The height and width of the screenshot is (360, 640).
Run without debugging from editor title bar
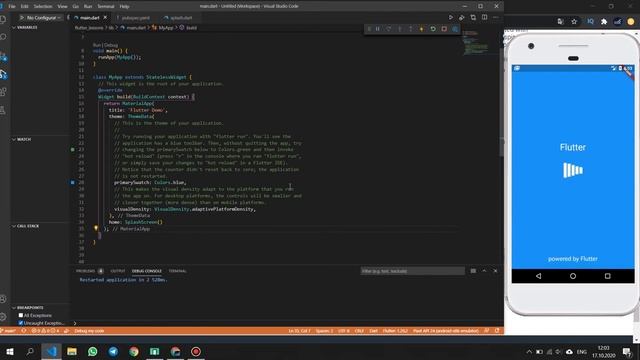click(451, 18)
